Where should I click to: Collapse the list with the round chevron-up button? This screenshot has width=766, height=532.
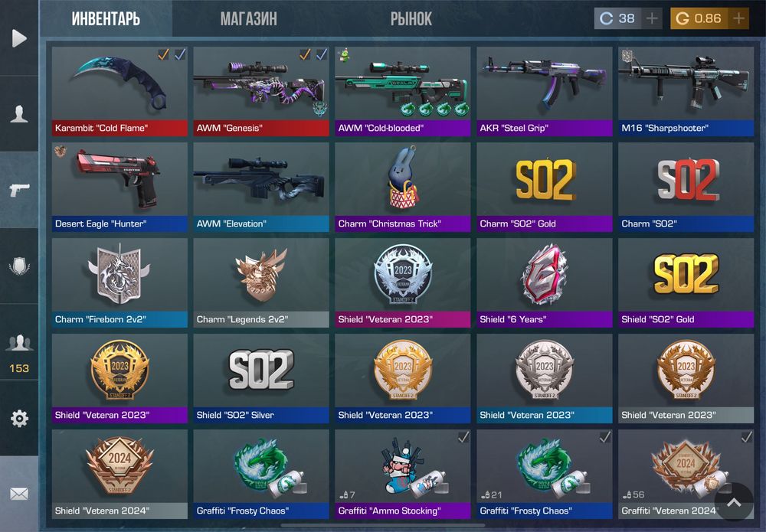(x=734, y=501)
